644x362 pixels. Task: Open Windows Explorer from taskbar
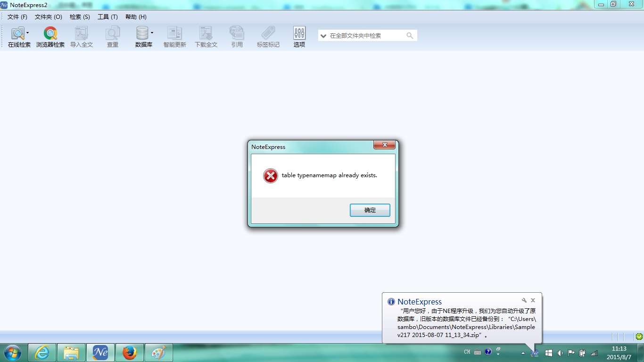(x=71, y=353)
